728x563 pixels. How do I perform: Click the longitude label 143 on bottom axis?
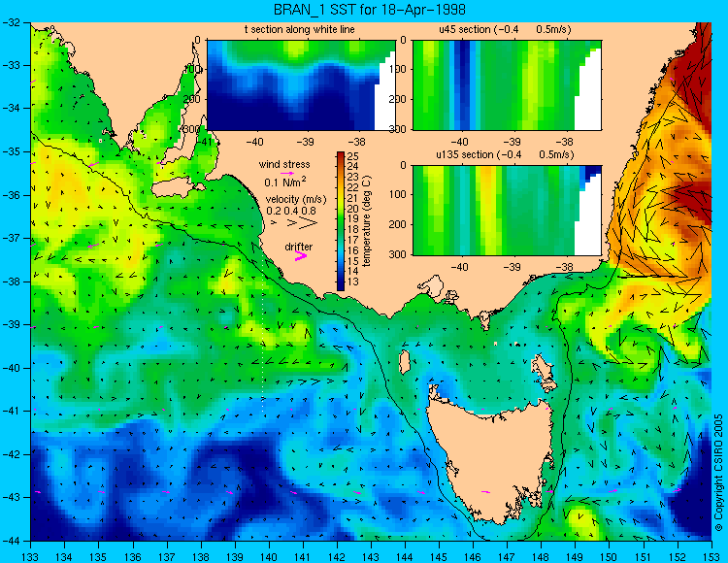click(371, 557)
